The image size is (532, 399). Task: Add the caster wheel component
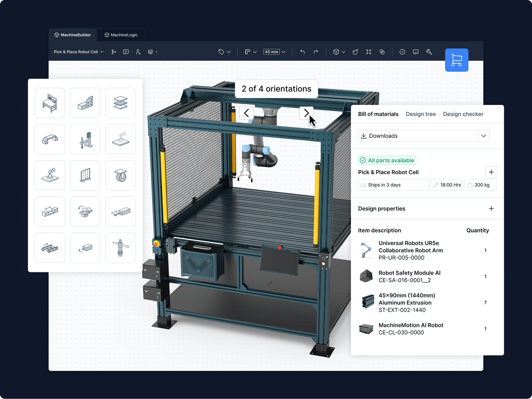pyautogui.click(x=121, y=175)
